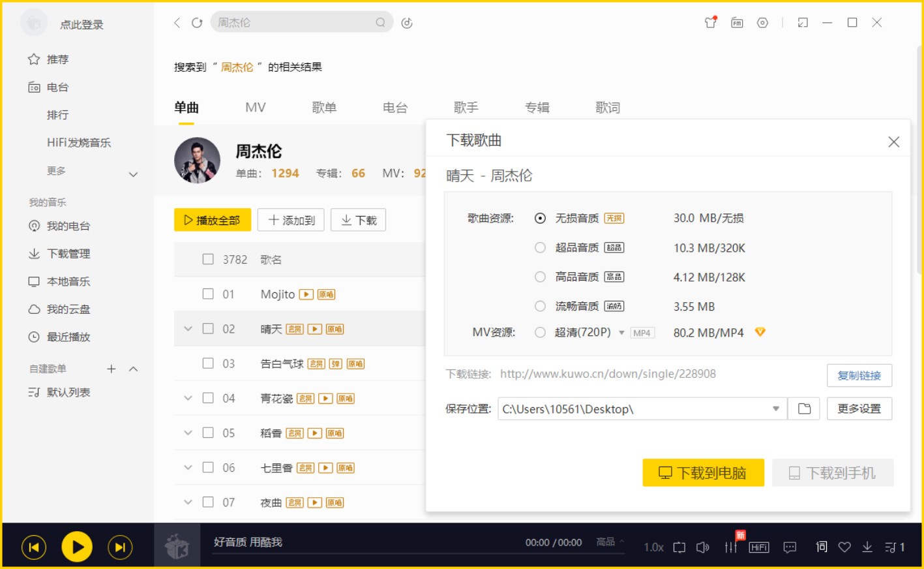924x569 pixels.
Task: Play the MV icon for 青花瓷
Action: pos(325,398)
